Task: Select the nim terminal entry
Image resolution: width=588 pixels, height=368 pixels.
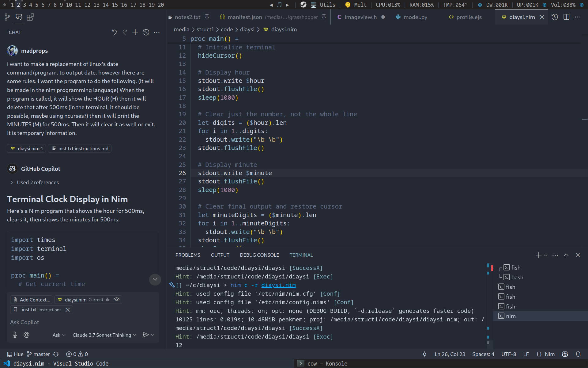Action: coord(541,316)
